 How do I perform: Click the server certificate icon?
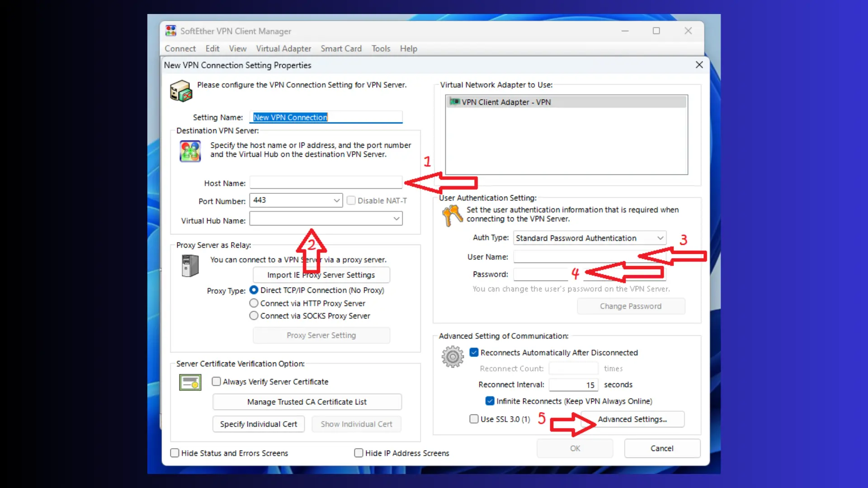point(190,382)
